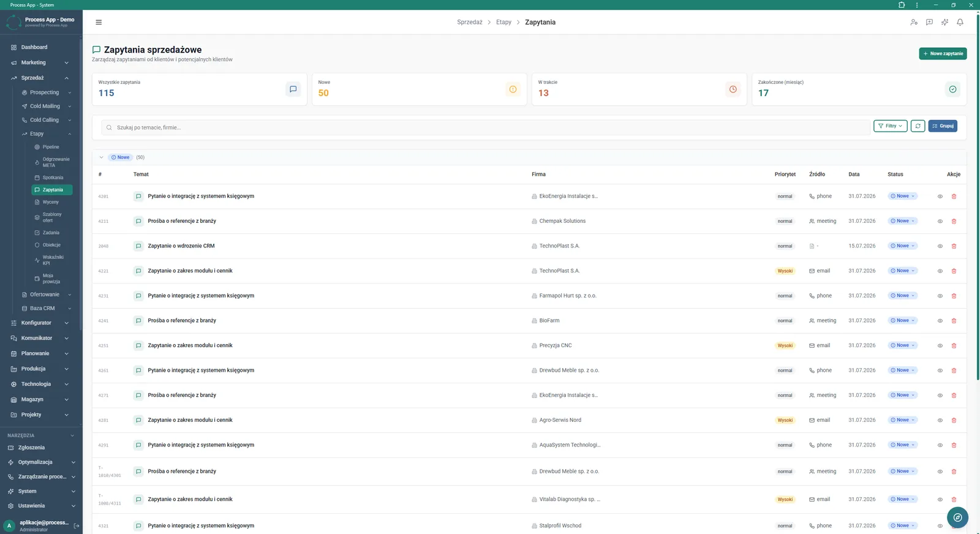The width and height of the screenshot is (980, 534).
Task: Click the Process App logo
Action: point(13,22)
